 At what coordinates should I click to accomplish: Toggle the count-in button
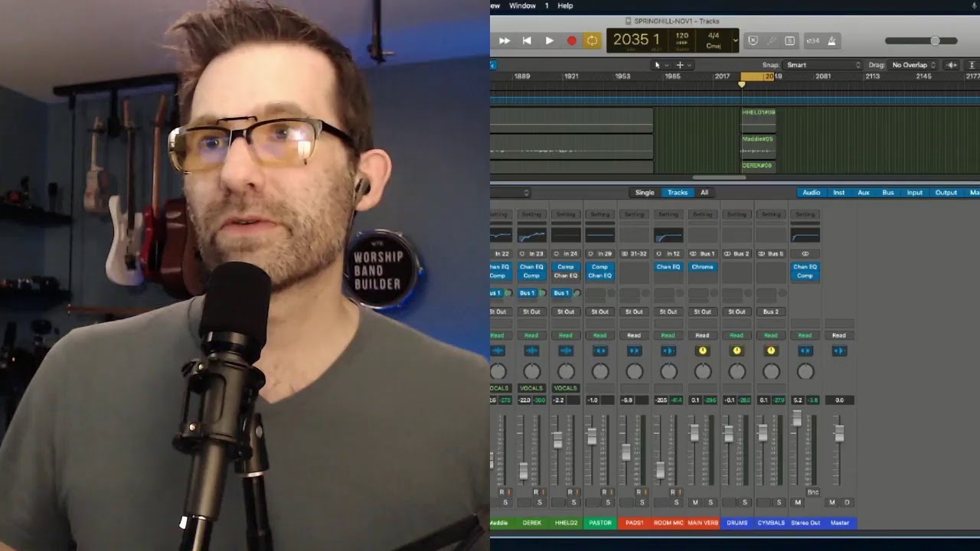813,41
